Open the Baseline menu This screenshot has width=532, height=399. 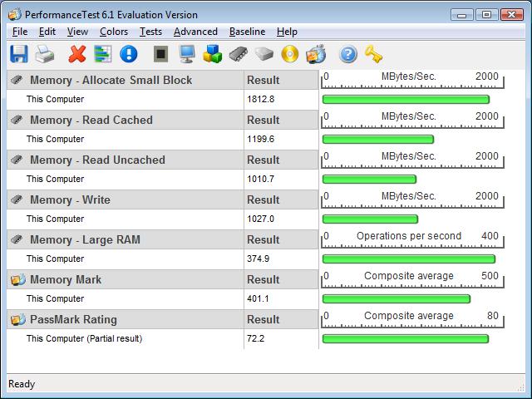click(248, 32)
